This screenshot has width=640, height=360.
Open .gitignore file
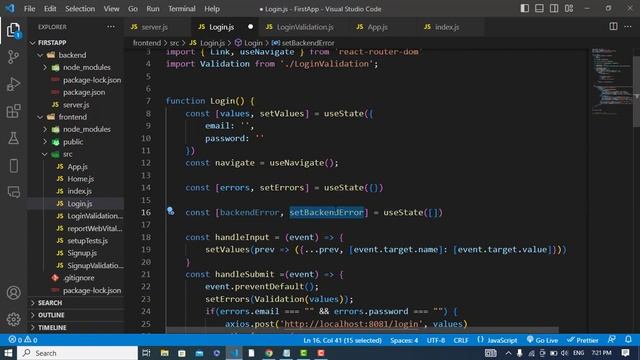(76, 278)
